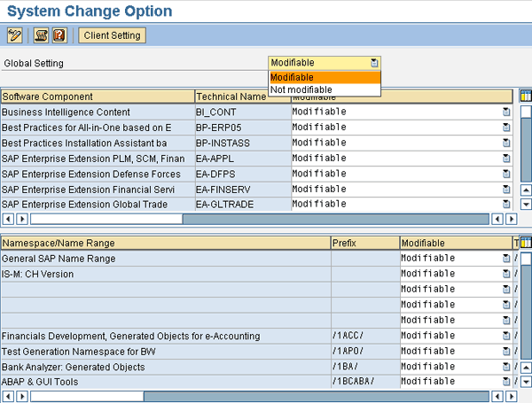This screenshot has width=532, height=403.
Task: Click dropdown icon in BI_CONT row
Action: 506,112
